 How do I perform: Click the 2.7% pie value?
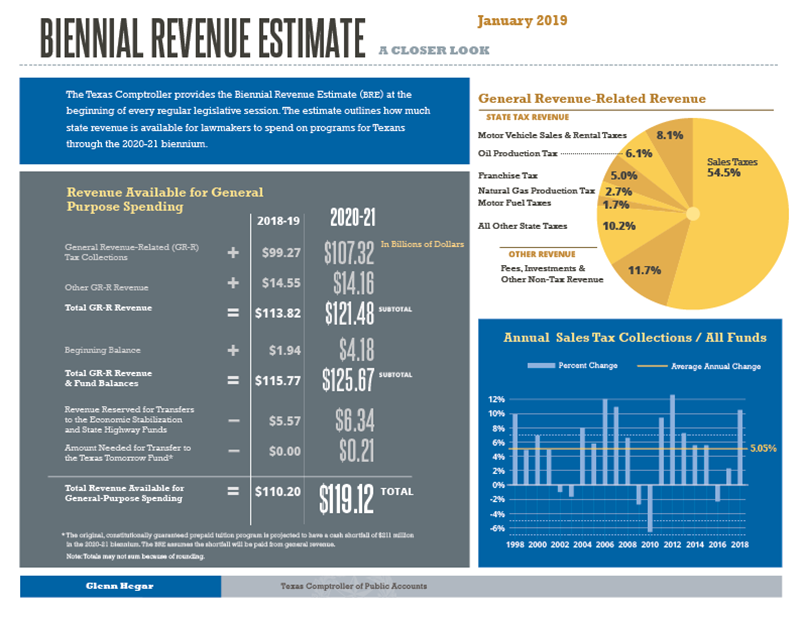[x=618, y=191]
